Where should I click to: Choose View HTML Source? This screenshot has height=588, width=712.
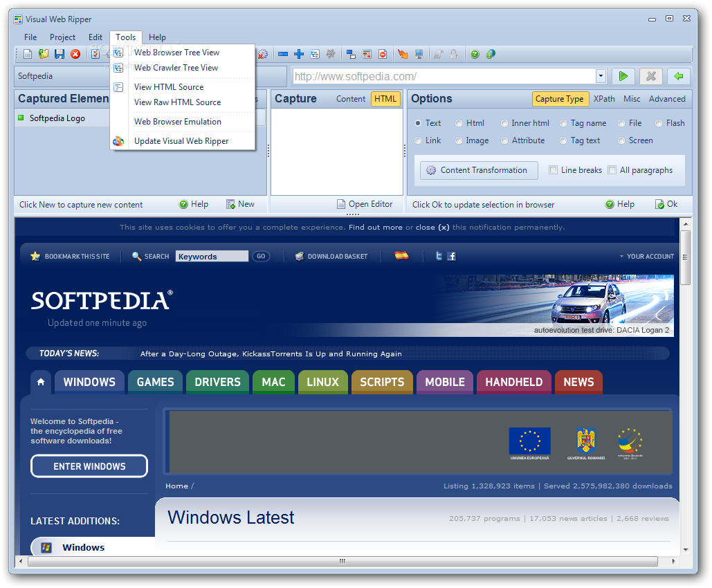point(168,86)
